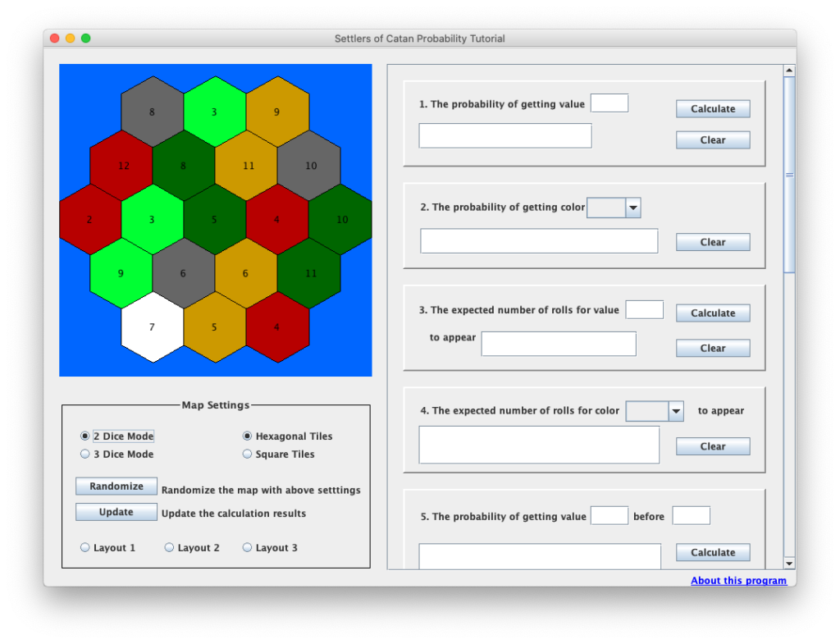
Task: Click the white hexagon tile numbered 7
Action: tap(153, 327)
